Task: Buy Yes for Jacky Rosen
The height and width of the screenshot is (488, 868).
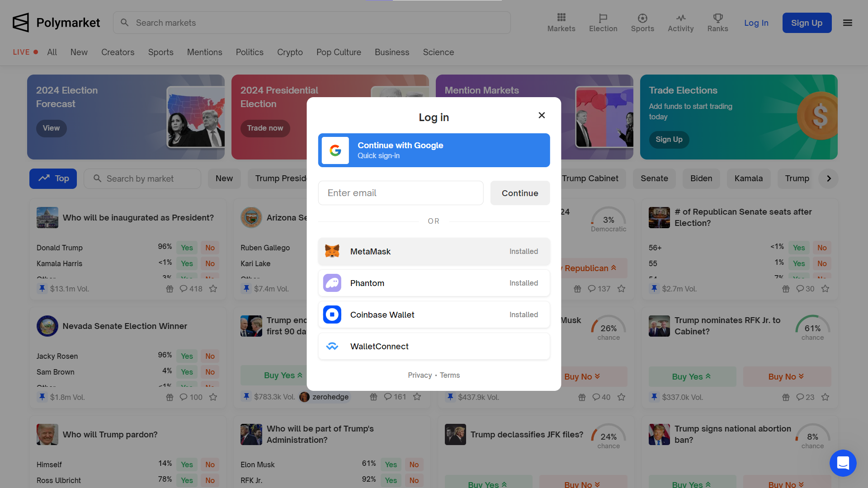Action: (x=187, y=356)
